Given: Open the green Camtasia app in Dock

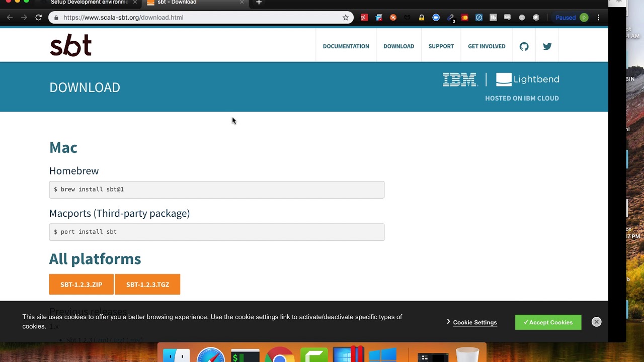Looking at the screenshot, I should (314, 355).
